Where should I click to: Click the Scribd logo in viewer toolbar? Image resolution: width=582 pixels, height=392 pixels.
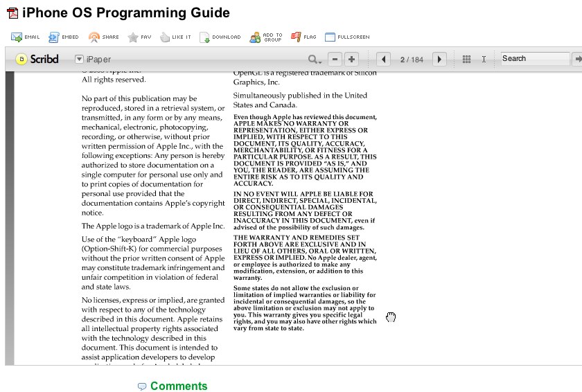coord(37,59)
